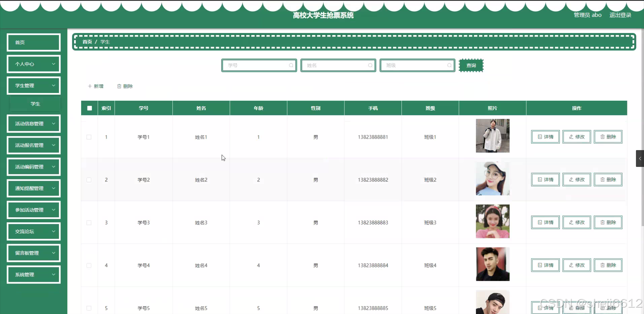Screen dimensions: 644x314
Task: Click 新增 to add a student
Action: point(96,86)
